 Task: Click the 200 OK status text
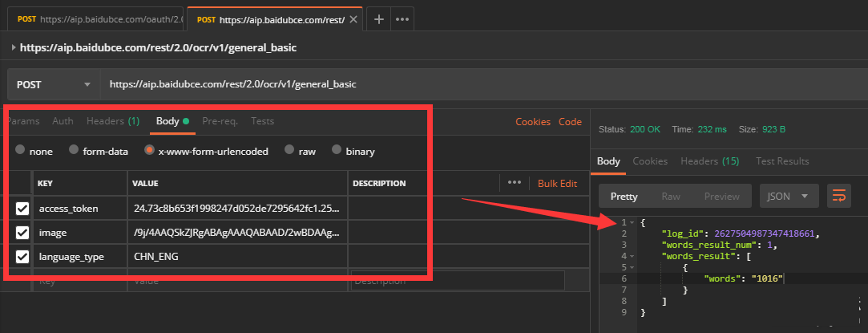(x=645, y=129)
